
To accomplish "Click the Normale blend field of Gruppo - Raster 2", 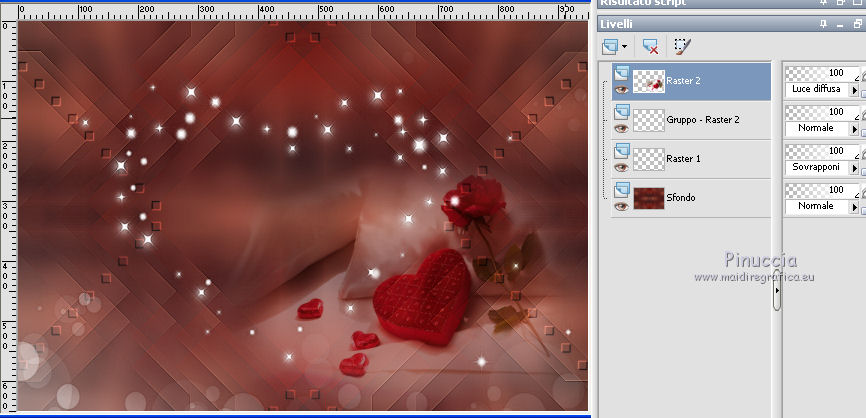I will click(x=817, y=128).
